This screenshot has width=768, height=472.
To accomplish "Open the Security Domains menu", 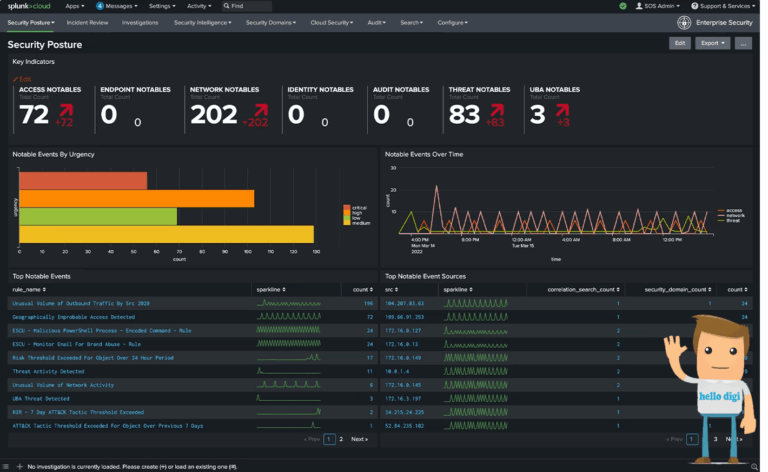I will [x=271, y=23].
